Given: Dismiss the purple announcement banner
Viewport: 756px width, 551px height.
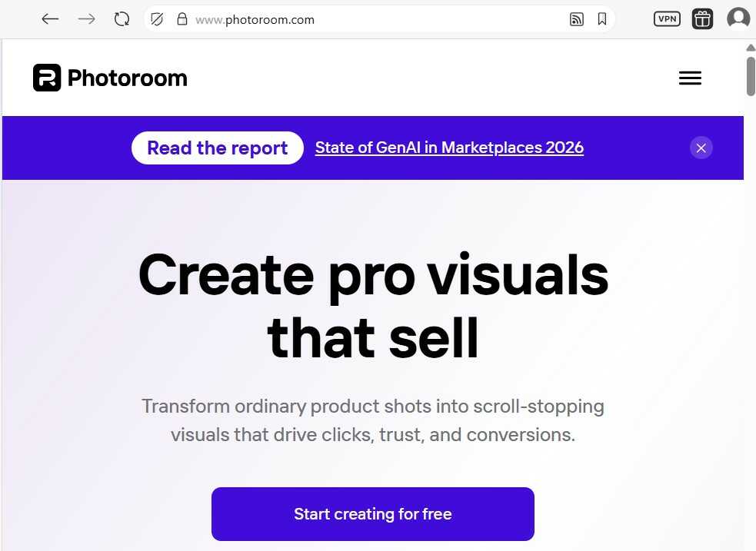Looking at the screenshot, I should point(701,148).
